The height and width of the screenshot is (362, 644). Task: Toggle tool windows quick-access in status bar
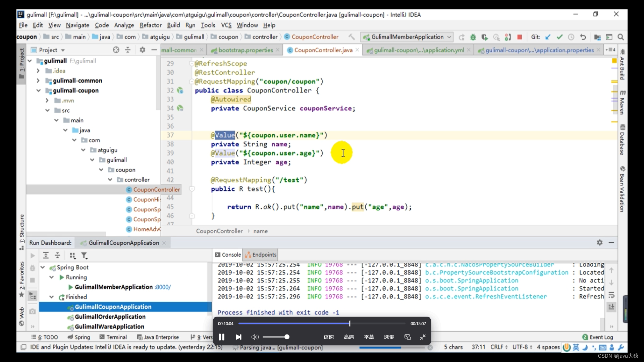(23, 347)
